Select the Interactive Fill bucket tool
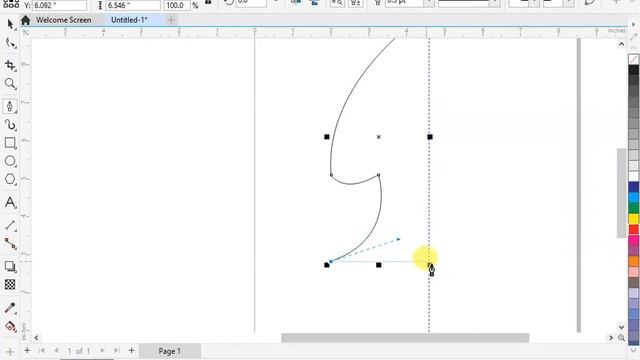Screen dimensions: 640x360 pyautogui.click(x=10, y=327)
